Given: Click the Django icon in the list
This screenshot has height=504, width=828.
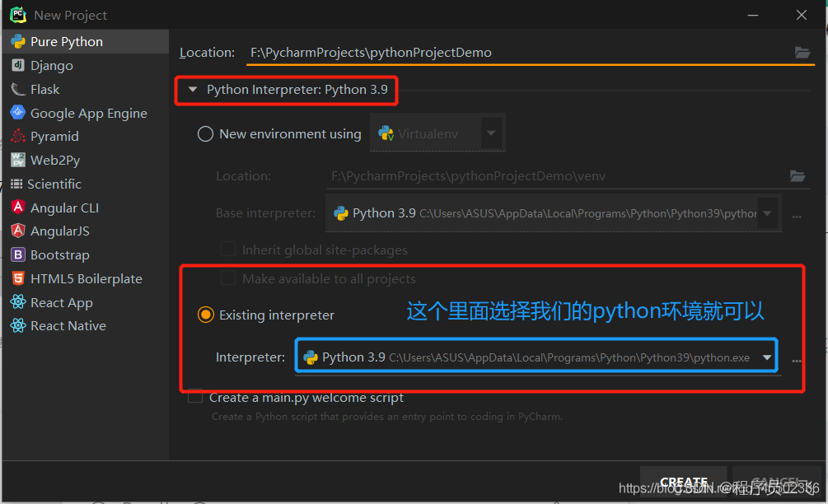Looking at the screenshot, I should (18, 65).
